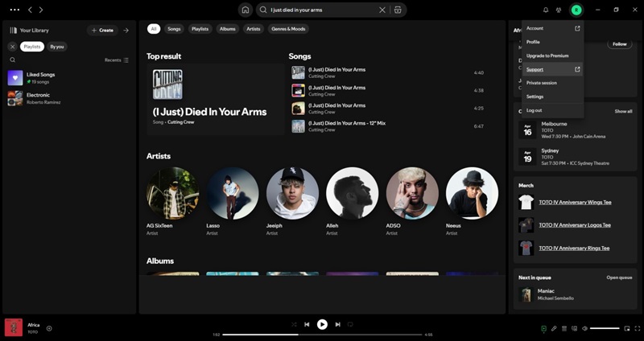
Task: Open Browse icon next to search bar
Action: click(x=398, y=10)
